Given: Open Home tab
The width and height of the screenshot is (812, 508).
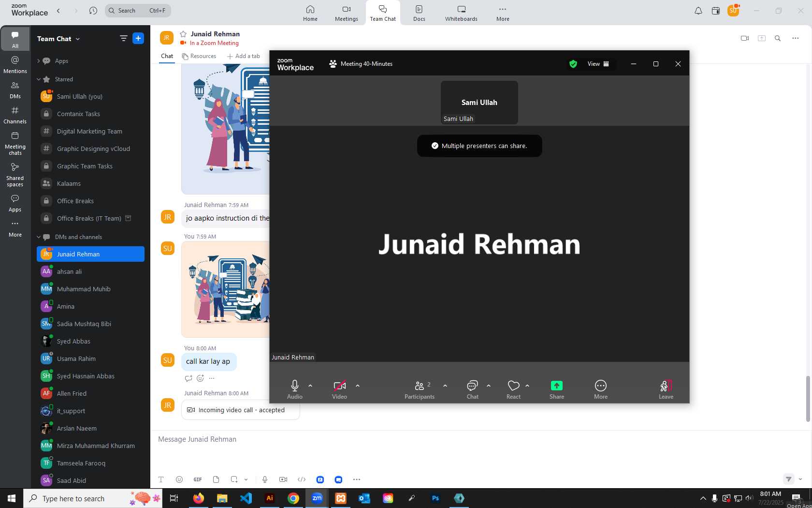Looking at the screenshot, I should [x=310, y=13].
